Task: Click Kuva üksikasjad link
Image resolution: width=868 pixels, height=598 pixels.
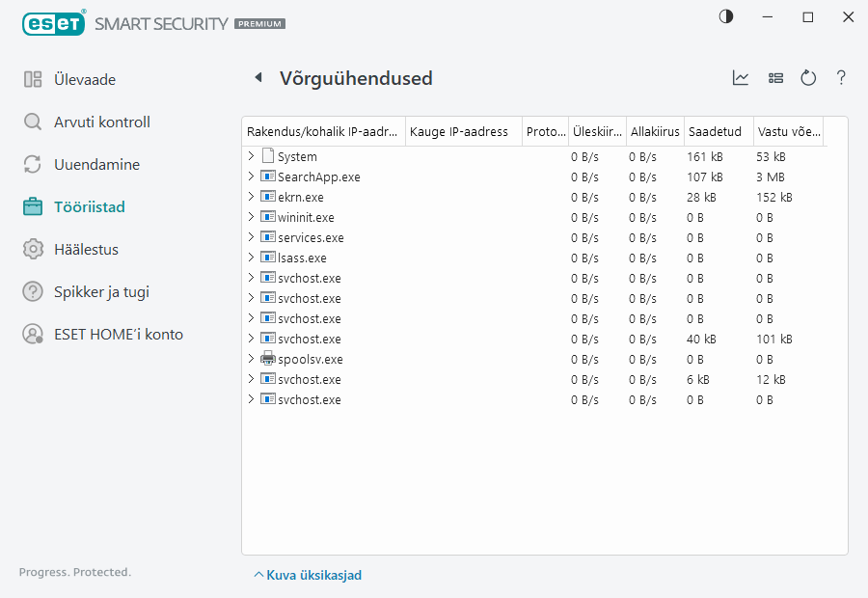Action: click(308, 575)
